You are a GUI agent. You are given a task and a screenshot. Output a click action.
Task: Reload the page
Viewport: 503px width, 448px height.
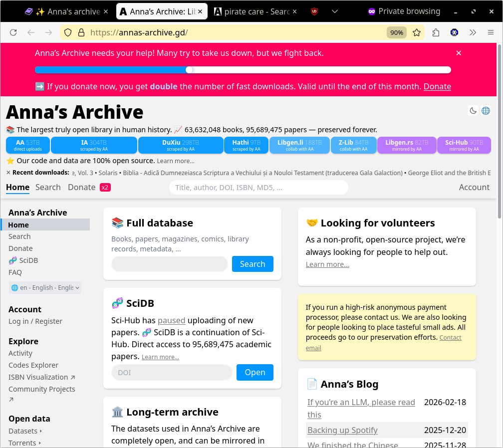pyautogui.click(x=13, y=32)
